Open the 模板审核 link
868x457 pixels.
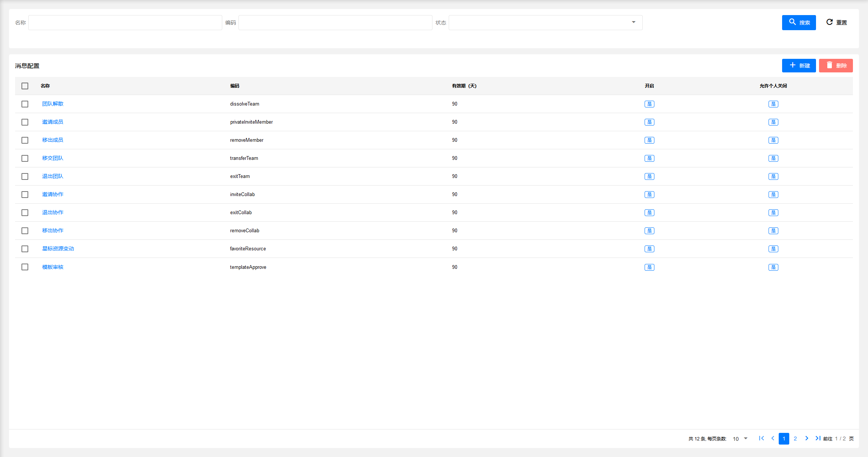[53, 267]
